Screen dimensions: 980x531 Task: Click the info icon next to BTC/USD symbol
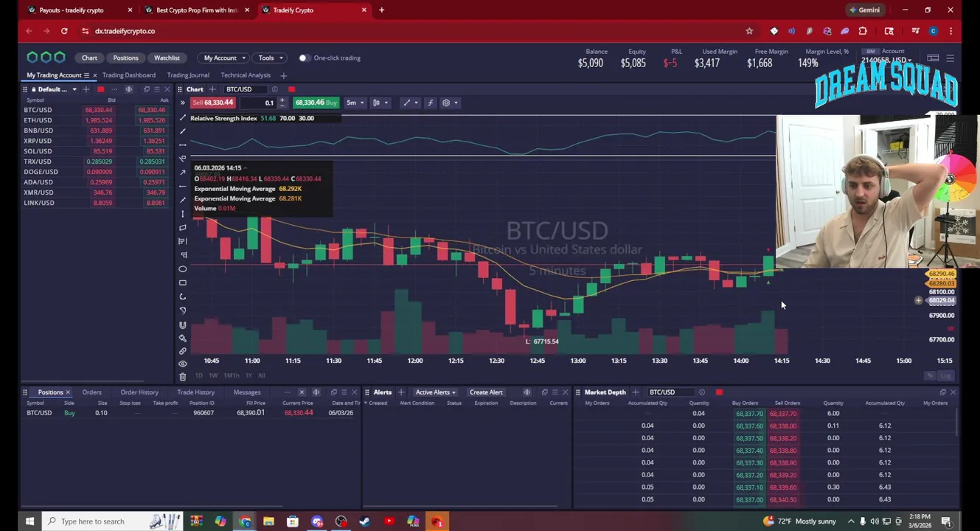point(274,89)
